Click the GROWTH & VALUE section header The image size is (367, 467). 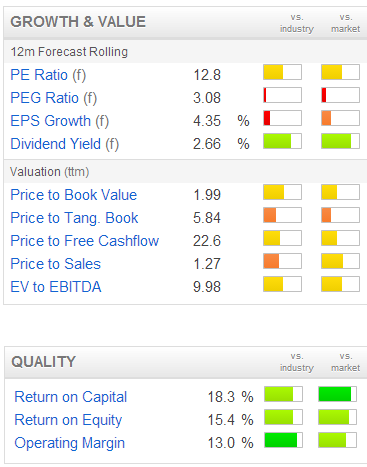[x=78, y=22]
